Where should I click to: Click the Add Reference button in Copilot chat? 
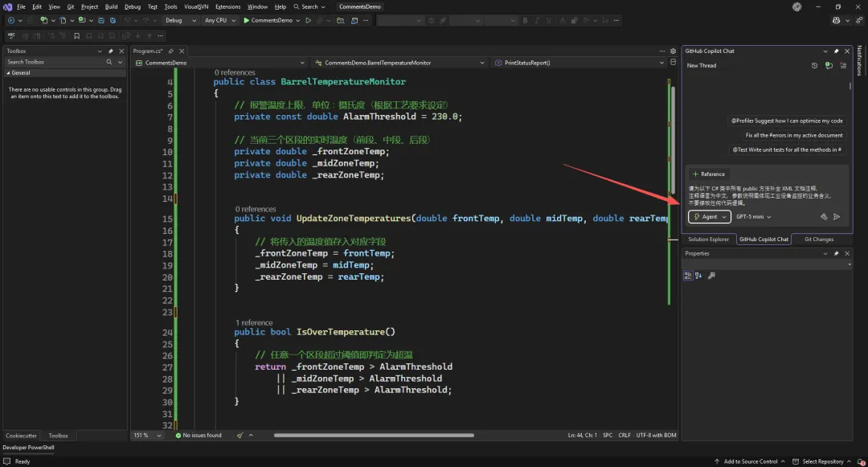(x=709, y=174)
